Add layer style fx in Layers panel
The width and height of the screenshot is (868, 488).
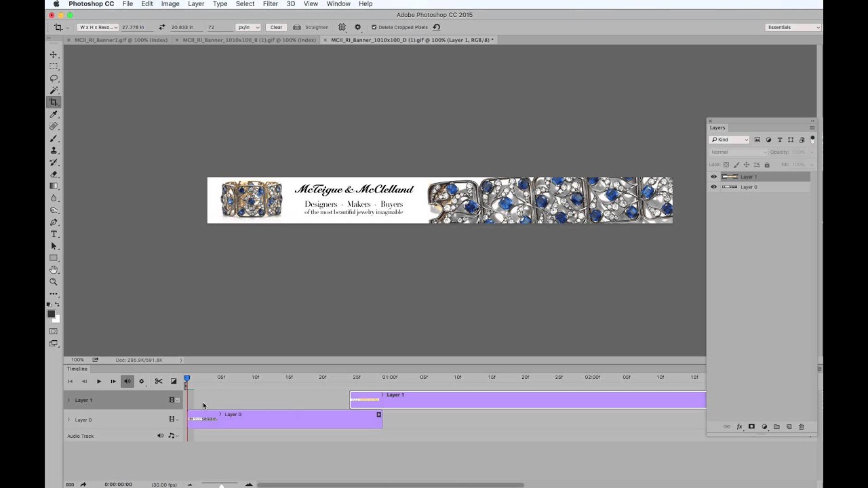coord(740,427)
